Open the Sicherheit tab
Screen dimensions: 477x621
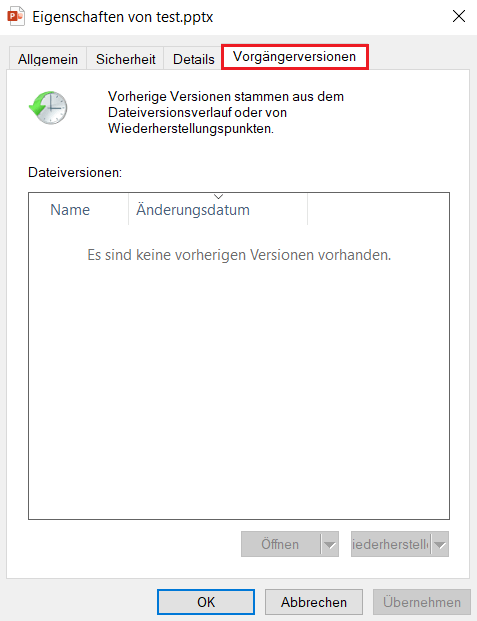pos(125,59)
